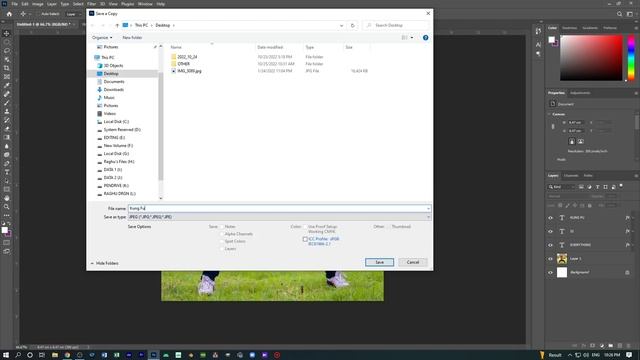Toggle the Notes checkbox in Save options
Image resolution: width=640 pixels, height=360 pixels.
[222, 227]
